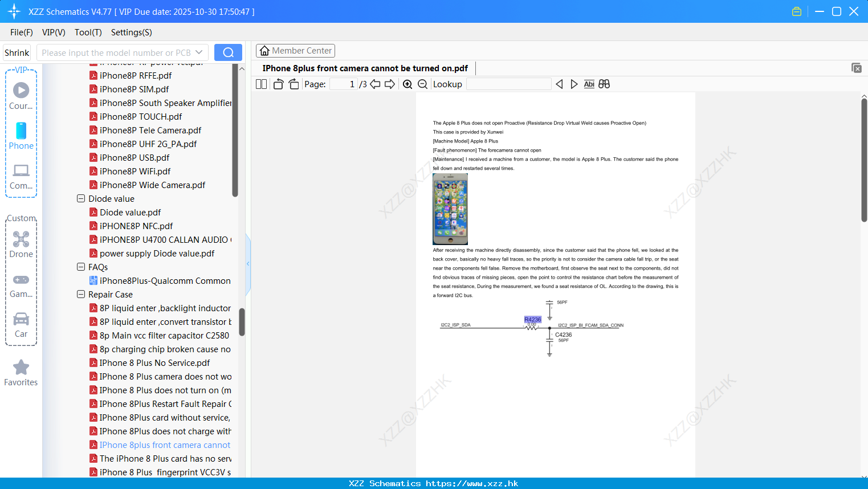Select the Car category icon
Image resolution: width=868 pixels, height=489 pixels.
(21, 325)
